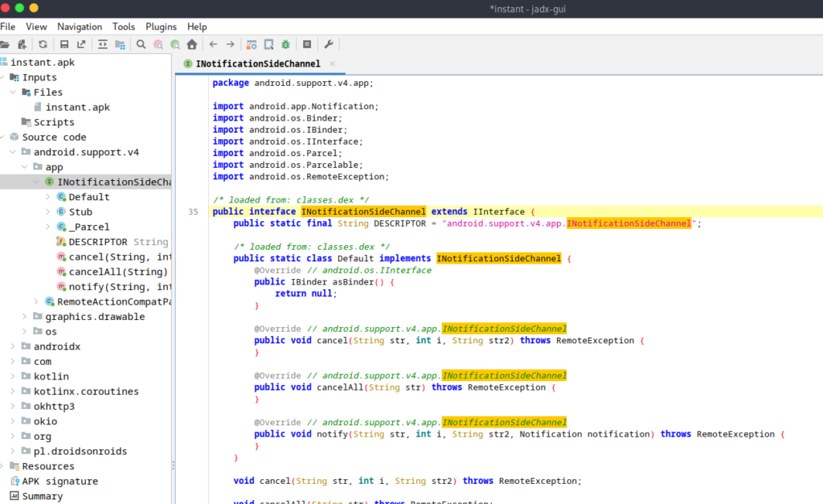The width and height of the screenshot is (823, 504).
Task: Select the Summary item in tree
Action: click(42, 496)
